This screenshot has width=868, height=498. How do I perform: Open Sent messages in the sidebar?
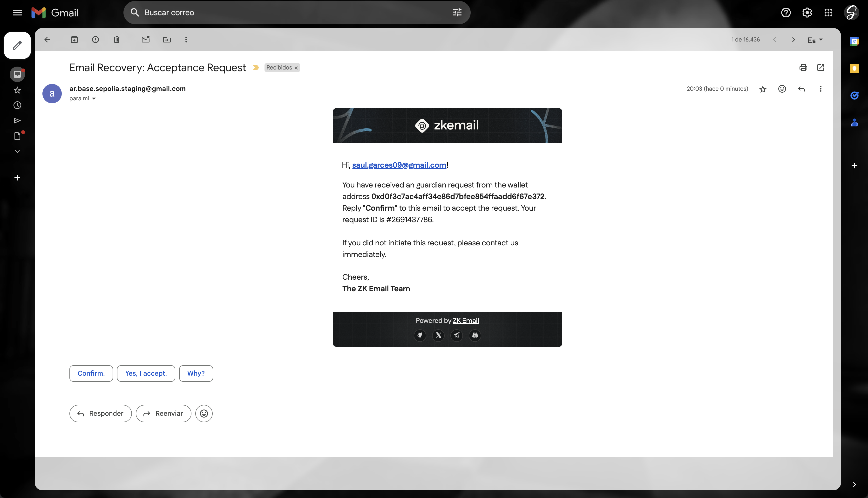(x=17, y=121)
